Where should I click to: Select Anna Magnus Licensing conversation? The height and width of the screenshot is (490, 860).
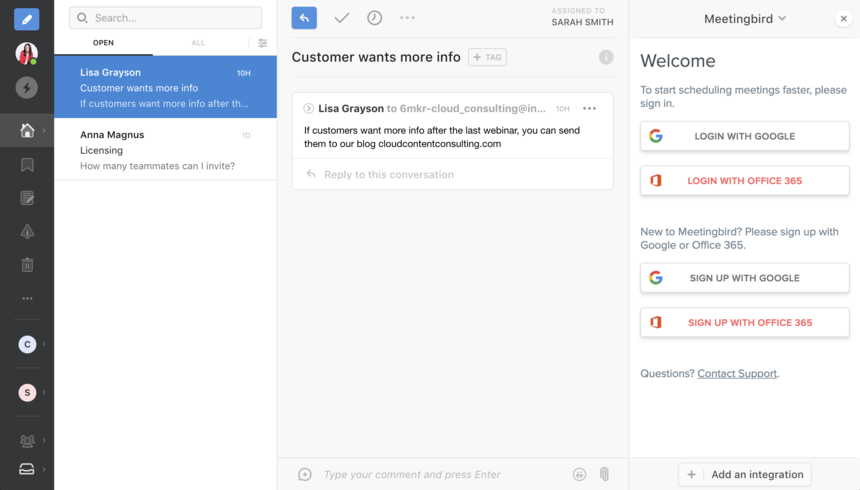tap(165, 150)
